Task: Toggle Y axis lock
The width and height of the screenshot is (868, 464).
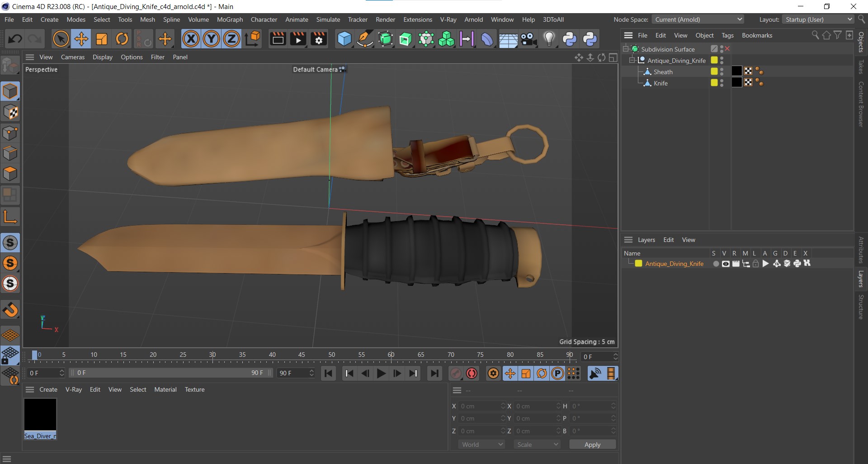Action: click(211, 39)
